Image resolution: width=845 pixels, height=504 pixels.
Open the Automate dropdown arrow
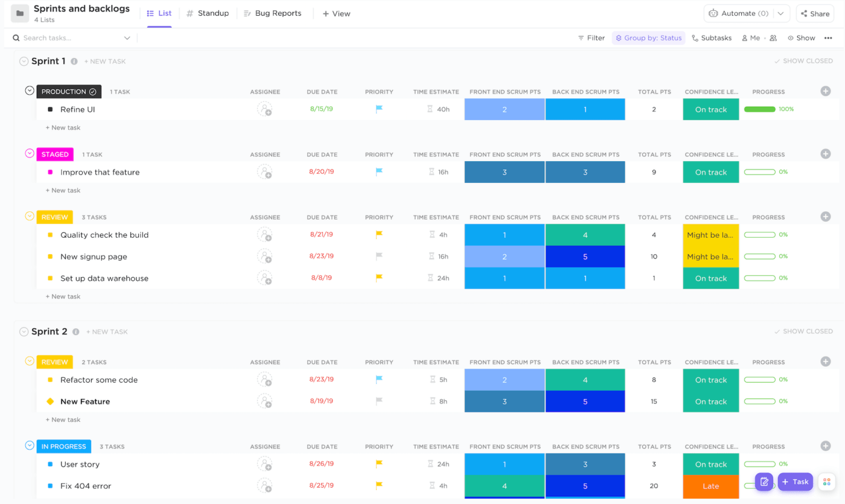click(782, 13)
